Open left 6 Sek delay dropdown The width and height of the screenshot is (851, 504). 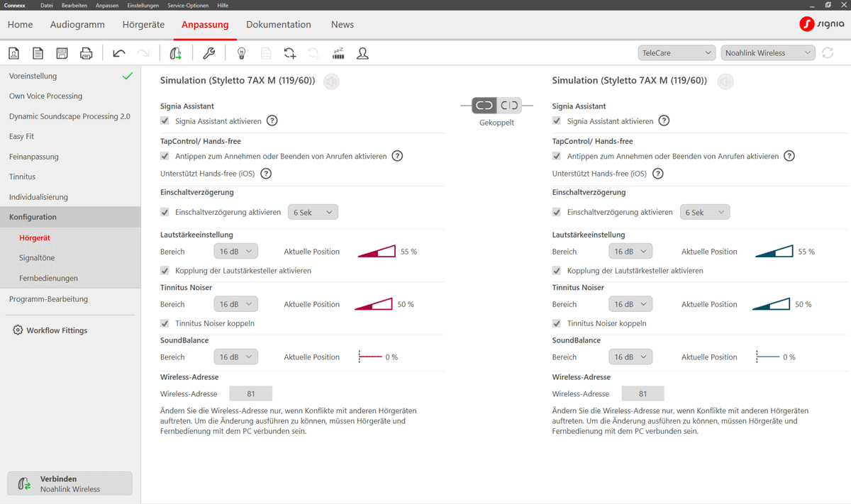coord(313,212)
